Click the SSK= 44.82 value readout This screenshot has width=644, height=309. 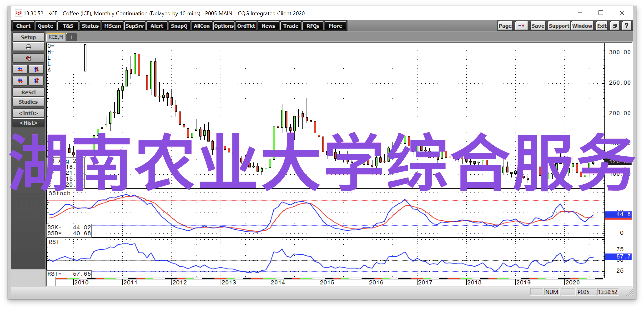(x=69, y=227)
